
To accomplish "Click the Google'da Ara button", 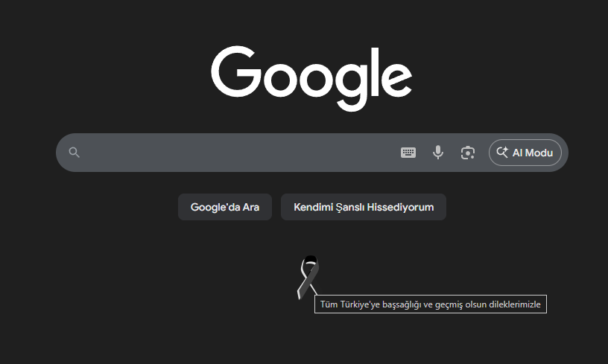I will point(225,207).
